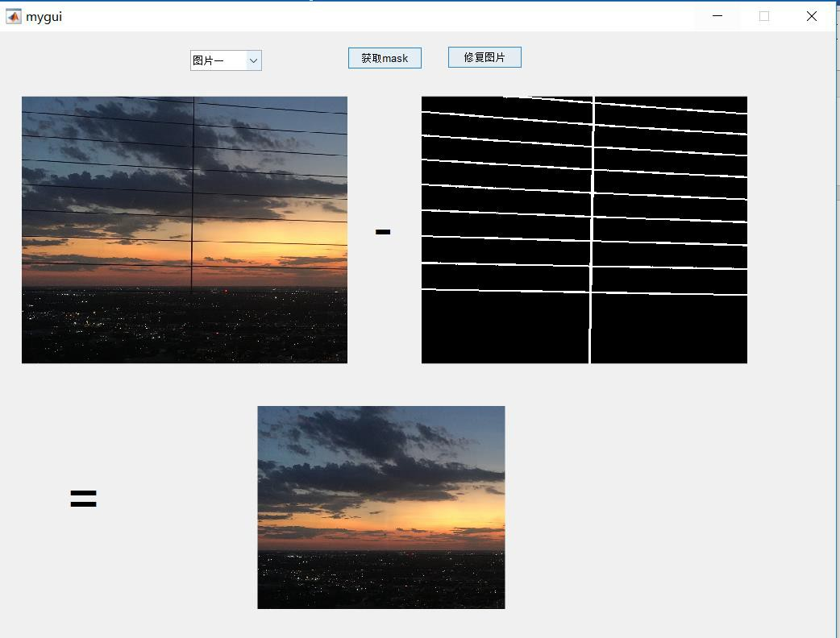Click the 修复图片 repair button

[484, 57]
